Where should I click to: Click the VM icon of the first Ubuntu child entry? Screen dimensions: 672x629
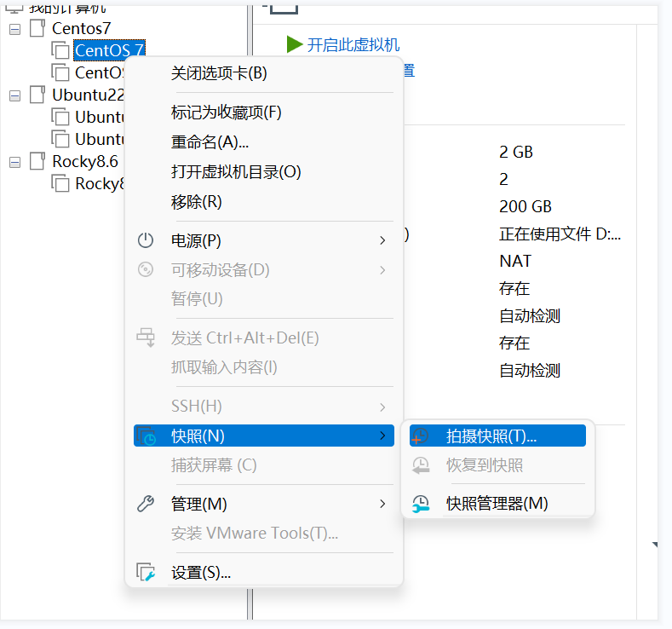point(60,117)
